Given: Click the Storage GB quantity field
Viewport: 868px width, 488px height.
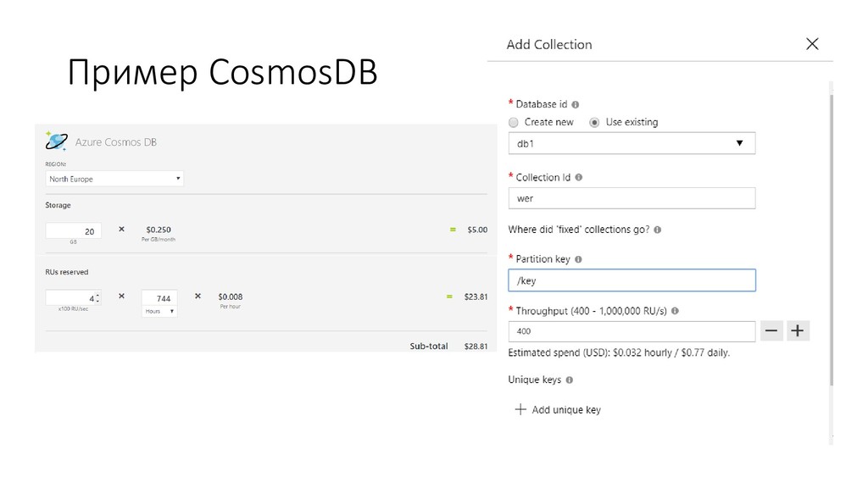Looking at the screenshot, I should 73,230.
